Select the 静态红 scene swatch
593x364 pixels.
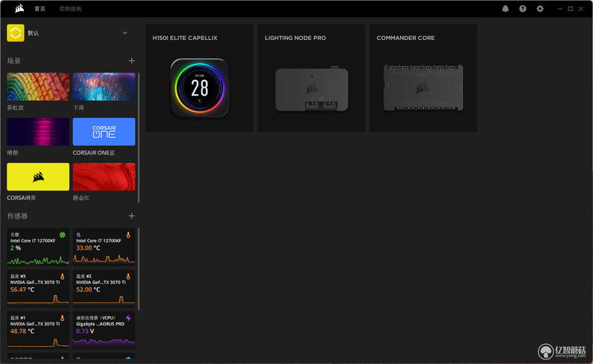(104, 176)
